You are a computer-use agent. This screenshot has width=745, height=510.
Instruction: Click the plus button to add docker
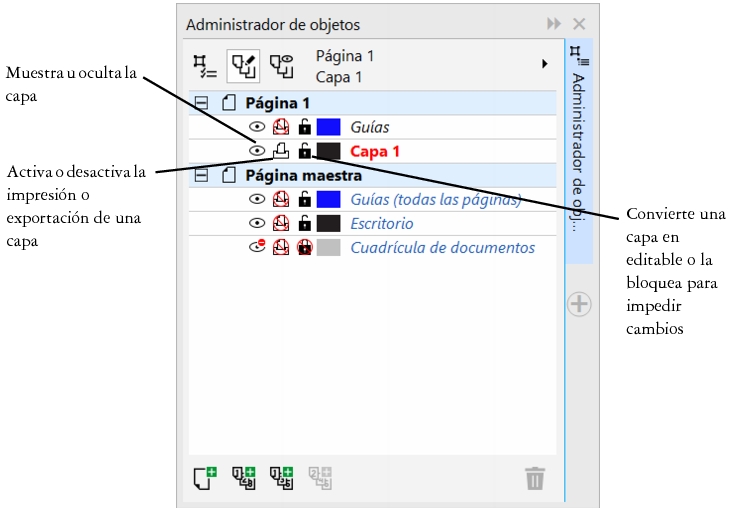[579, 304]
